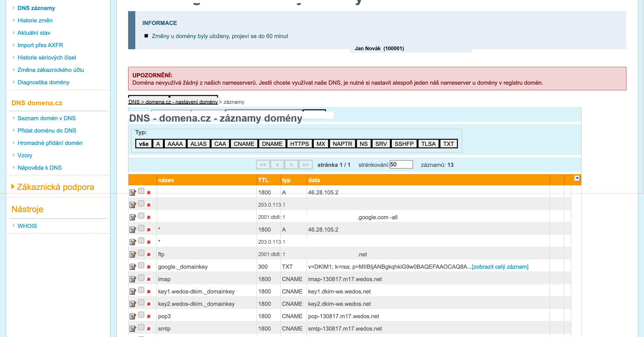Click delete red X for smtp record
Viewport: 644px width, 337px height.
149,329
